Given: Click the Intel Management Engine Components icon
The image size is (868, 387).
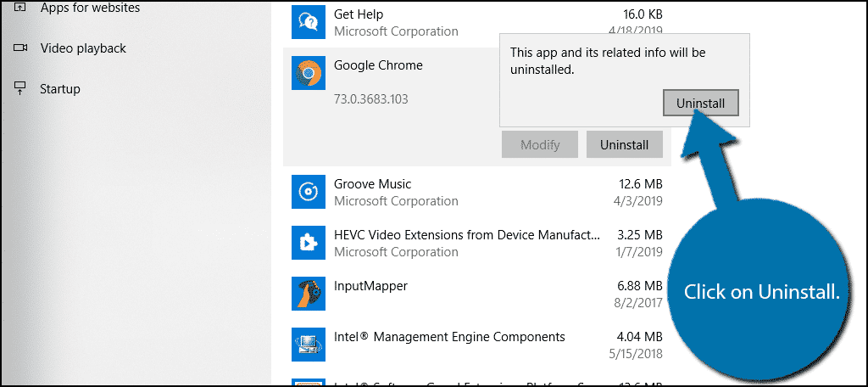Looking at the screenshot, I should tap(309, 345).
